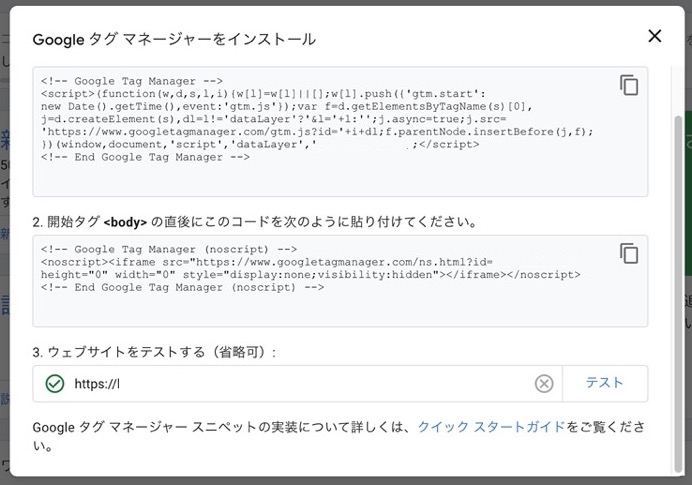The image size is (692, 485).
Task: Click the step 2 <body> instruction text
Action: [x=255, y=221]
